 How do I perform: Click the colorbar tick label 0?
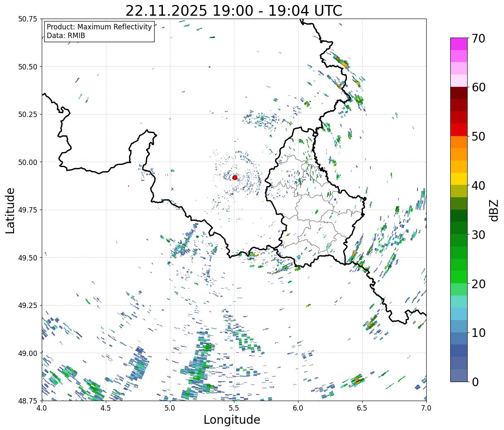point(475,382)
